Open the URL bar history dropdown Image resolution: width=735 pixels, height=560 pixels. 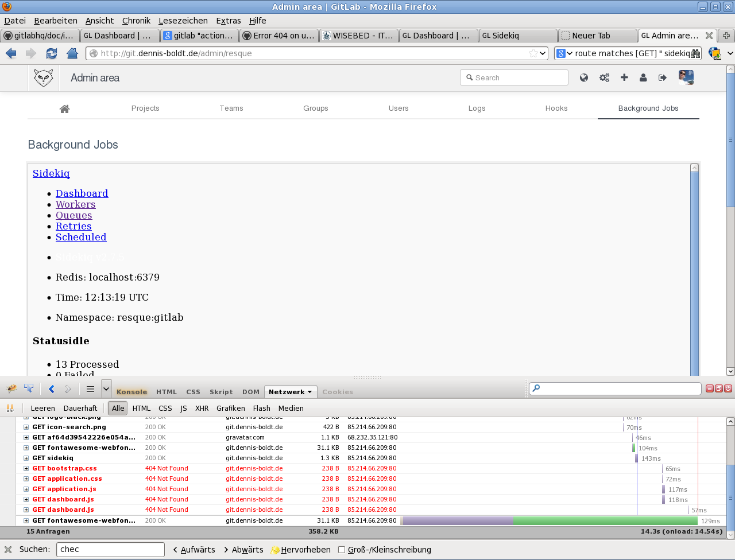coord(543,53)
